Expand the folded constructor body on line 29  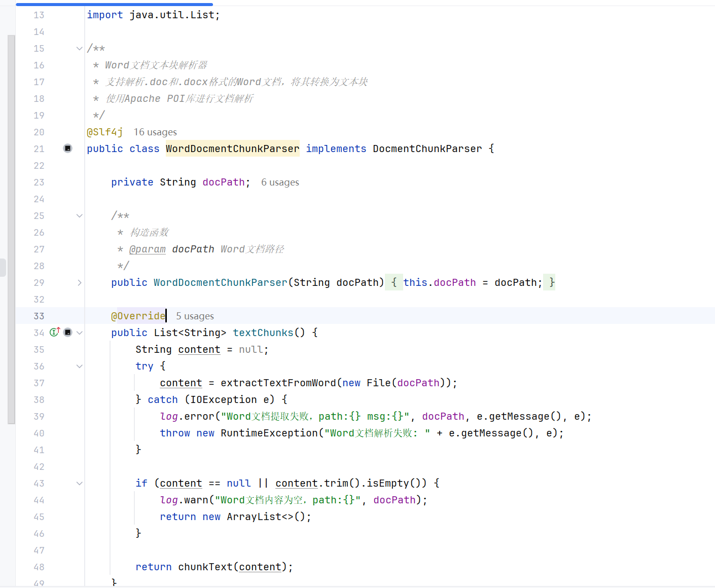(79, 282)
